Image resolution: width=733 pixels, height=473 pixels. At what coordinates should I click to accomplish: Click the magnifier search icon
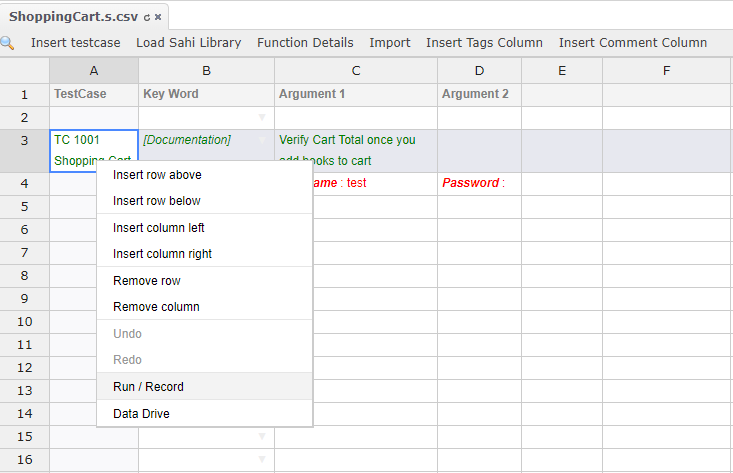tap(7, 43)
